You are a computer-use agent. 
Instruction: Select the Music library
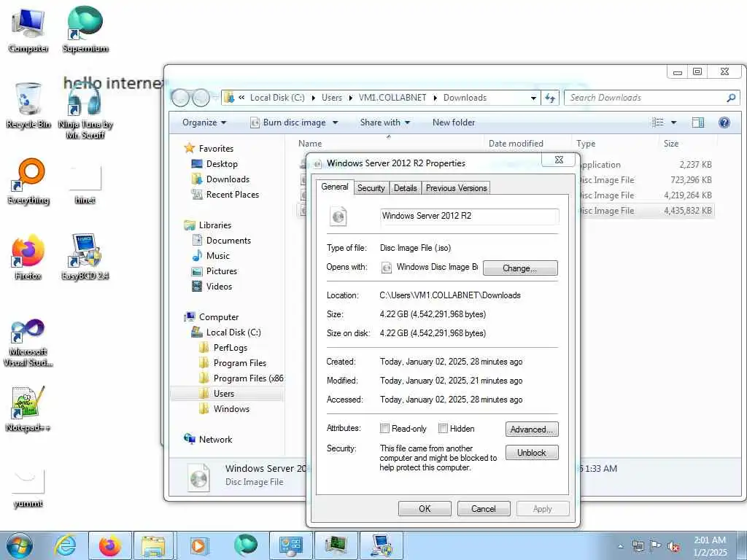tap(211, 256)
